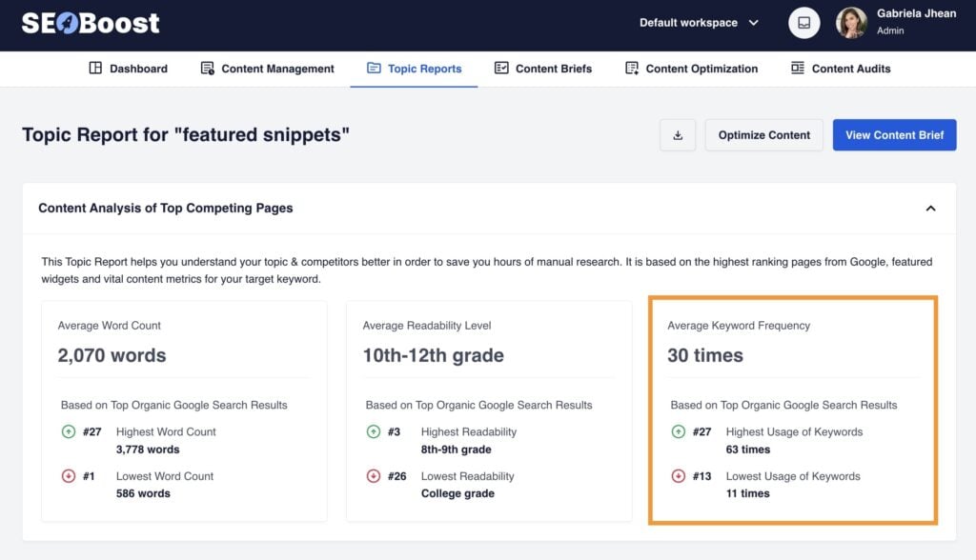Click the Optimize Content button
The height and width of the screenshot is (560, 976).
pyautogui.click(x=763, y=135)
